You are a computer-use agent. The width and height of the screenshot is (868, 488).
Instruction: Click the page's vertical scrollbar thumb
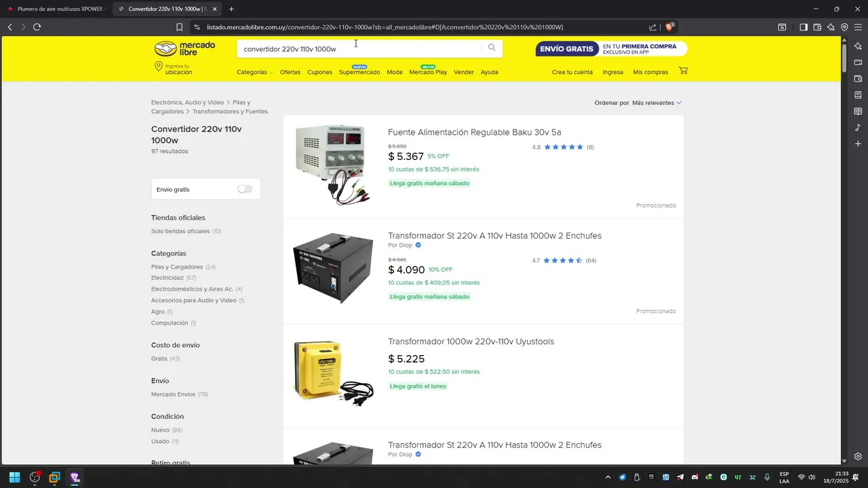(x=844, y=57)
